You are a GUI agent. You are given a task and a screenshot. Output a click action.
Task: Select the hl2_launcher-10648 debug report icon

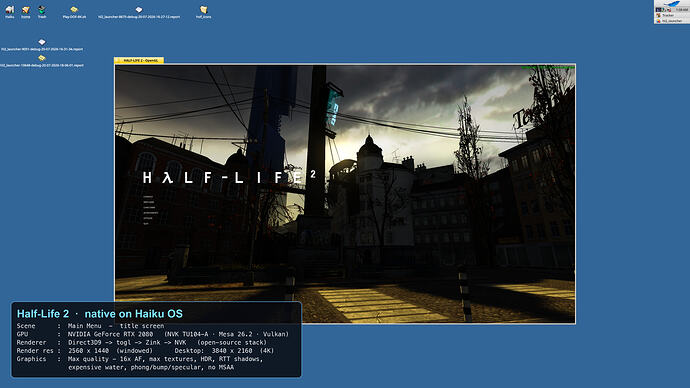[42, 61]
